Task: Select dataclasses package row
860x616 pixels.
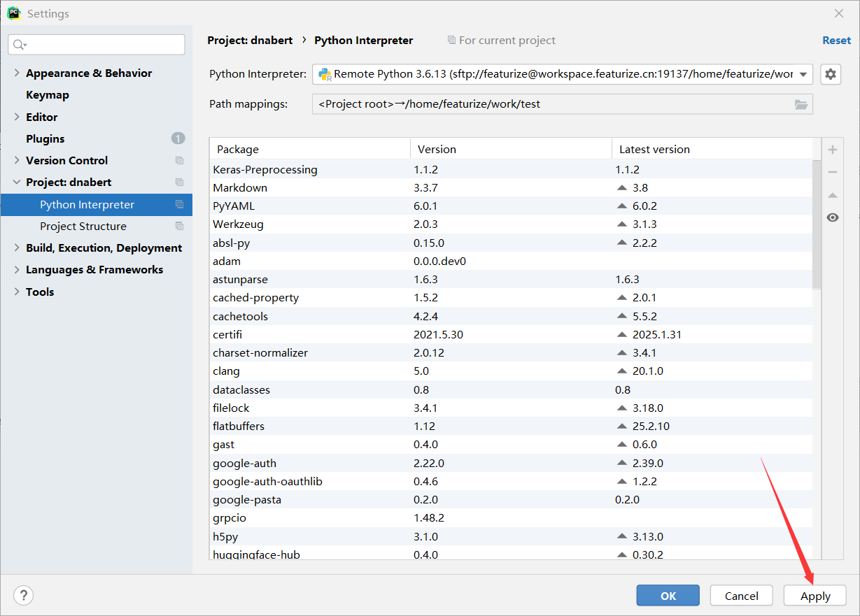Action: tap(512, 389)
